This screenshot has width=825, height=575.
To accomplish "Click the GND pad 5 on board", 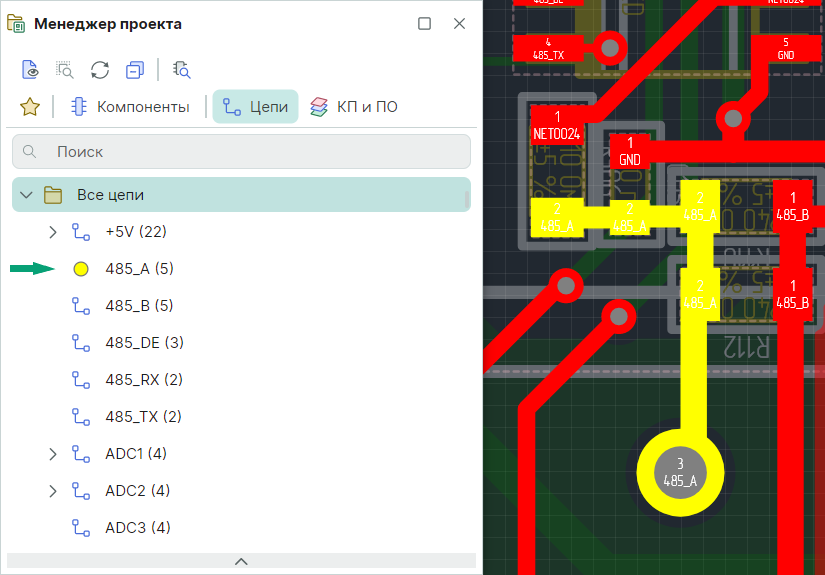I will coord(786,48).
